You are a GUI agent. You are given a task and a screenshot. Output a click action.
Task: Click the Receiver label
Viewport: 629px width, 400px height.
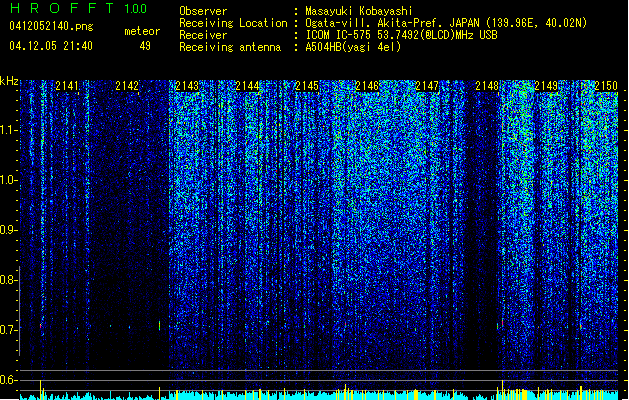pyautogui.click(x=203, y=35)
